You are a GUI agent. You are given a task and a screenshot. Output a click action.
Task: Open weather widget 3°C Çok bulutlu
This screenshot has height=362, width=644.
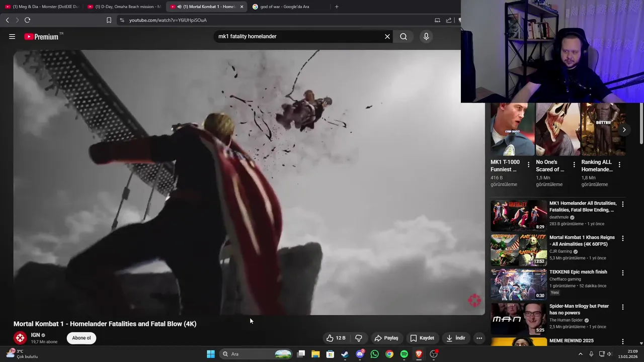click(x=21, y=354)
